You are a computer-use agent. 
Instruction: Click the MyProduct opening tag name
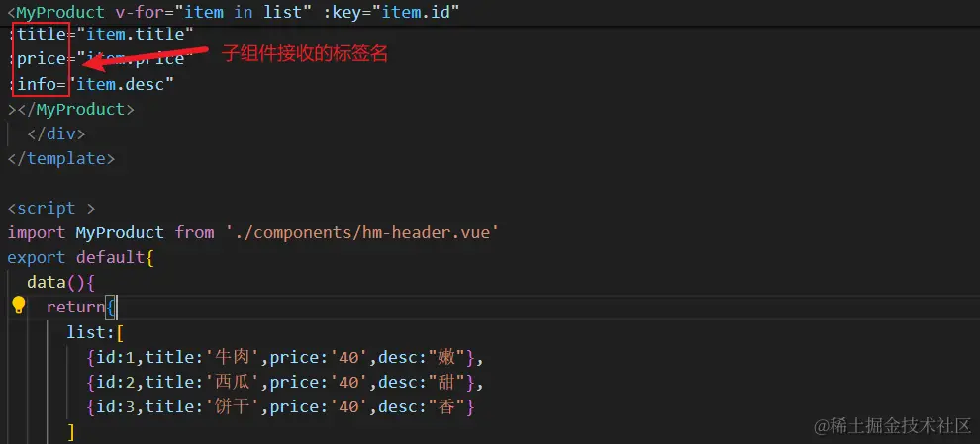(x=60, y=12)
